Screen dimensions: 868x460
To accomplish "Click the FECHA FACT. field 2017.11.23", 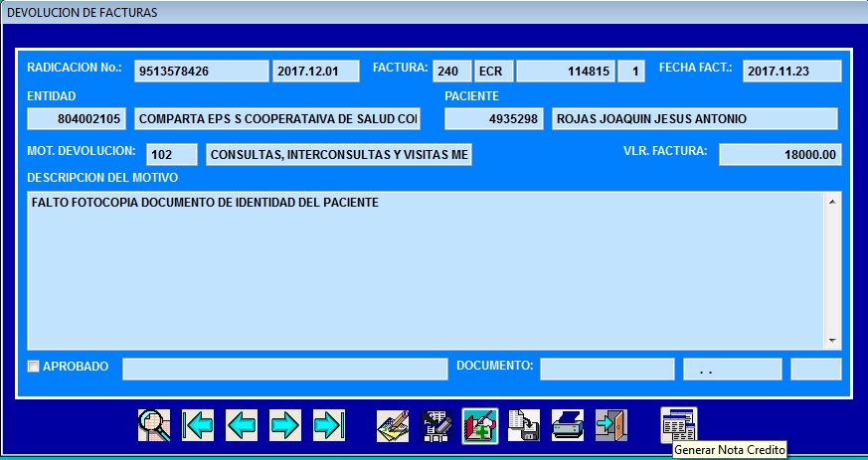I will 792,72.
